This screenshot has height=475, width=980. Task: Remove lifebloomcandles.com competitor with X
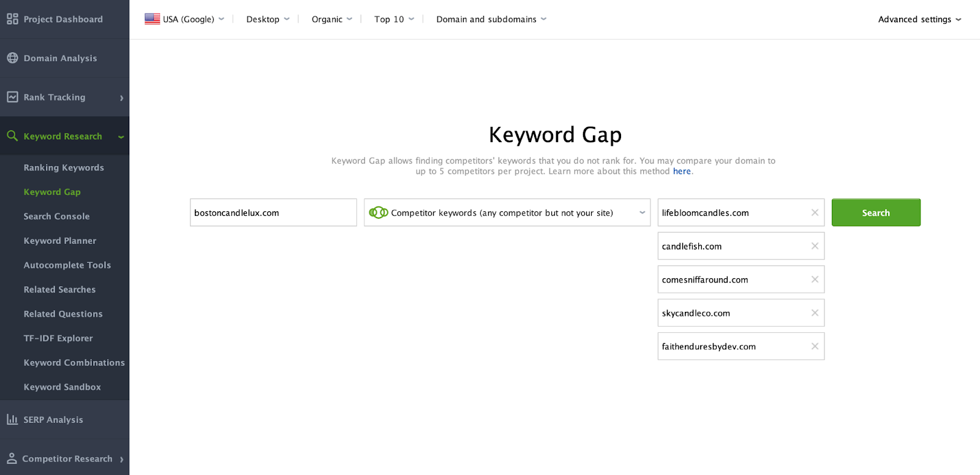tap(815, 213)
